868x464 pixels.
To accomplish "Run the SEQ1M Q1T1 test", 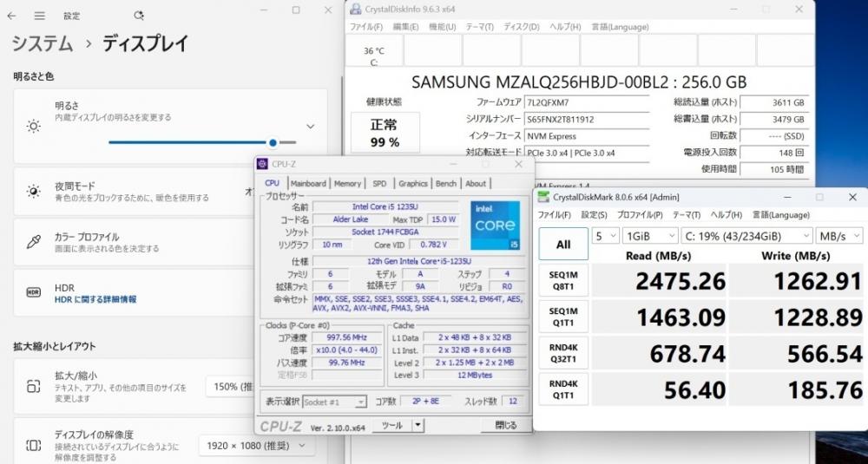I will tap(563, 317).
